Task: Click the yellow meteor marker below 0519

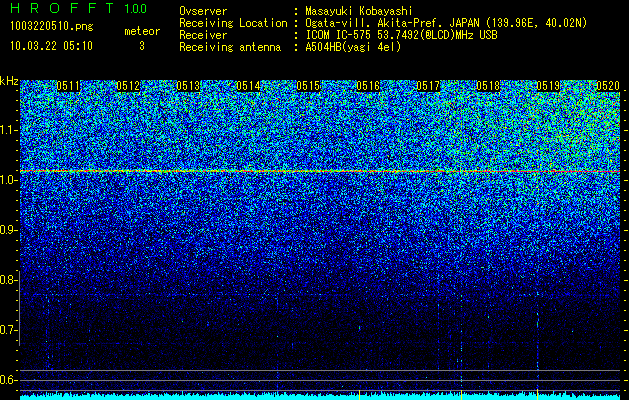Action: [x=538, y=395]
